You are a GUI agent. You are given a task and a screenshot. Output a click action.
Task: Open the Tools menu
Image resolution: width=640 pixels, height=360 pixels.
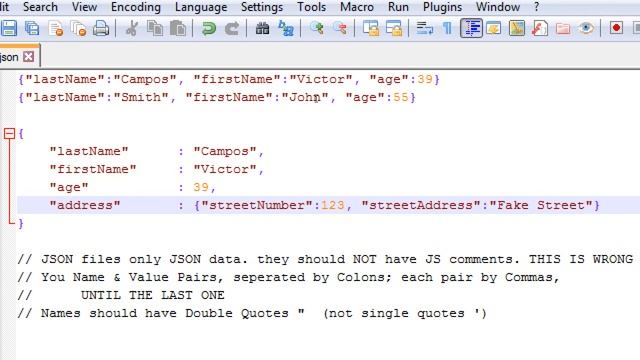pyautogui.click(x=311, y=7)
